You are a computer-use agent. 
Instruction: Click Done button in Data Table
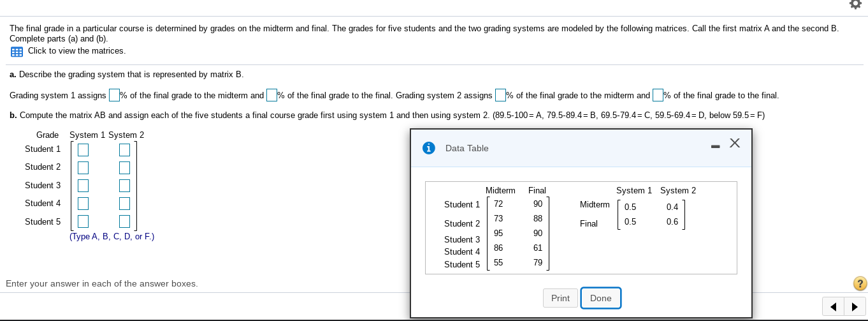(x=601, y=298)
